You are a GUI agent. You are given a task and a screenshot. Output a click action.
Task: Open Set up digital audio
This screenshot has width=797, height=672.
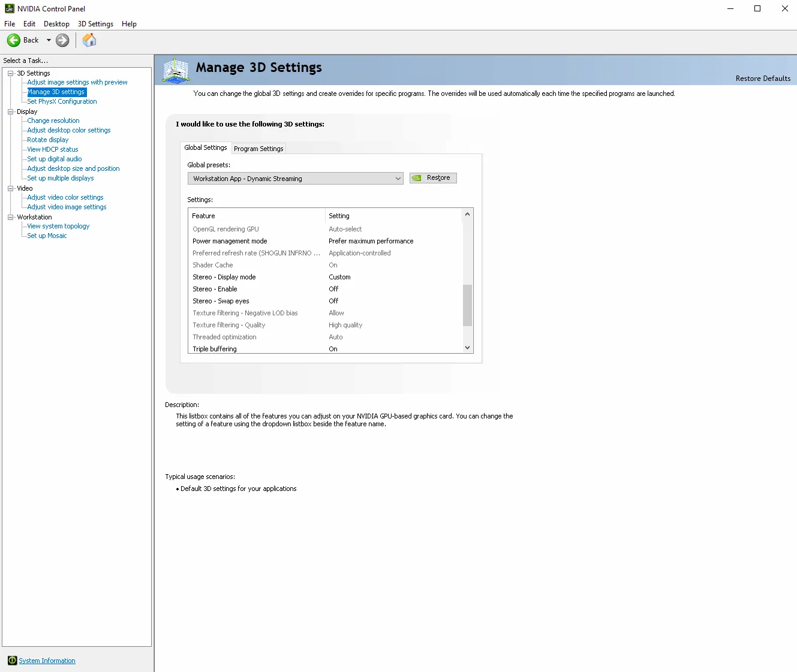pyautogui.click(x=55, y=159)
